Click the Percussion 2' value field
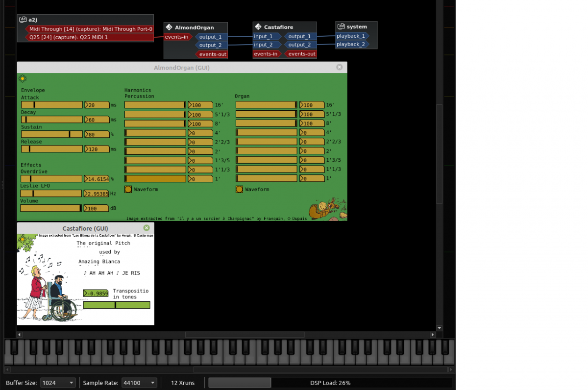Image resolution: width=588 pixels, height=390 pixels. [x=200, y=151]
